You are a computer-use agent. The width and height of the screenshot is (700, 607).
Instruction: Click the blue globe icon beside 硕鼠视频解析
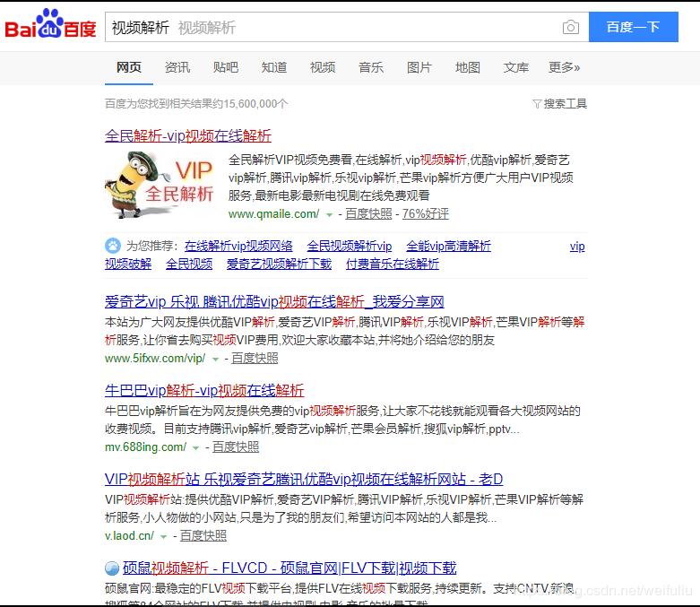[112, 568]
